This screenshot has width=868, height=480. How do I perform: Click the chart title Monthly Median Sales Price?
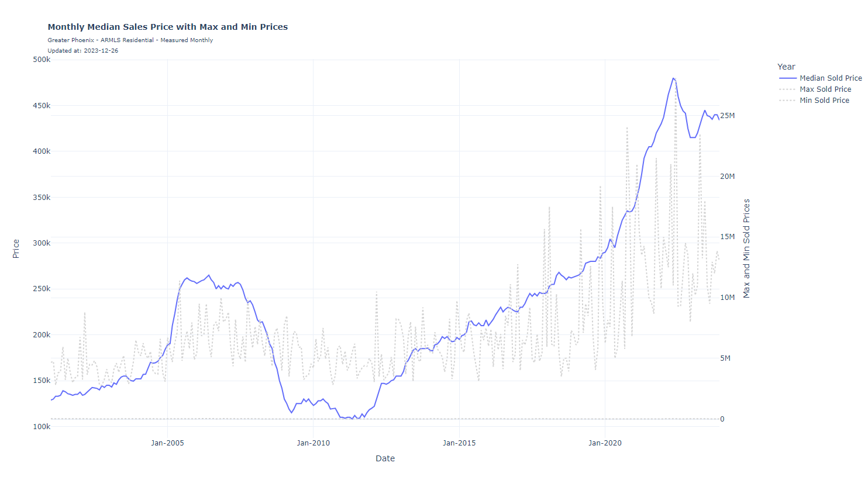click(167, 27)
